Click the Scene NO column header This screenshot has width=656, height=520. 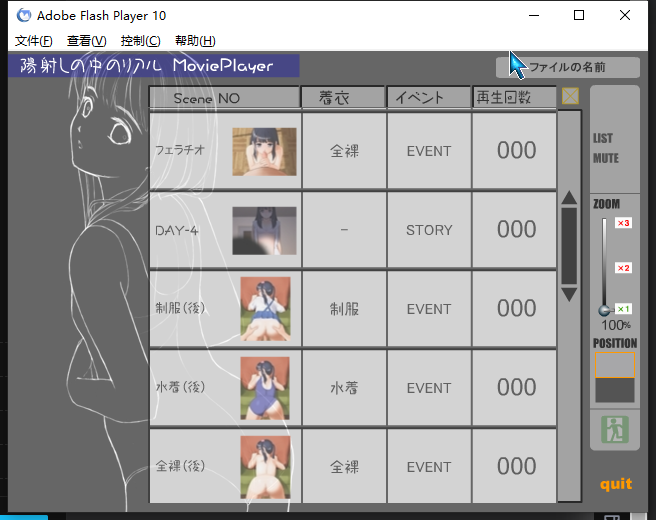point(224,98)
